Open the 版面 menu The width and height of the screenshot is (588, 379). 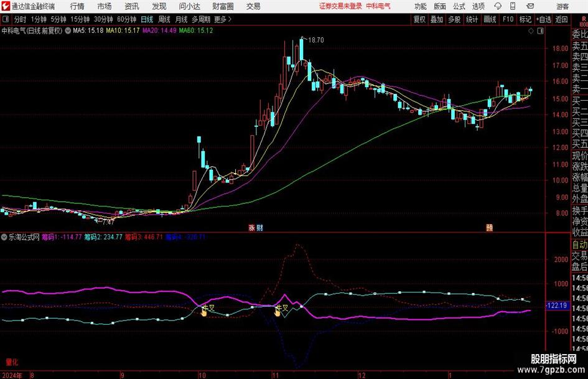point(439,6)
